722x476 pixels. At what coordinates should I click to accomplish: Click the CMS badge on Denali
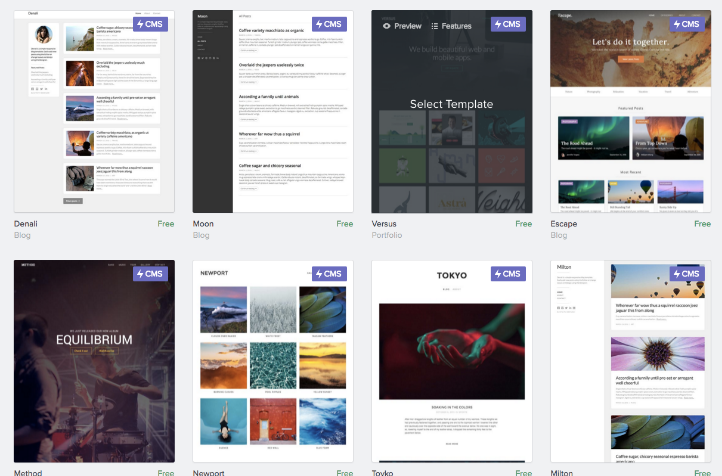click(x=150, y=24)
